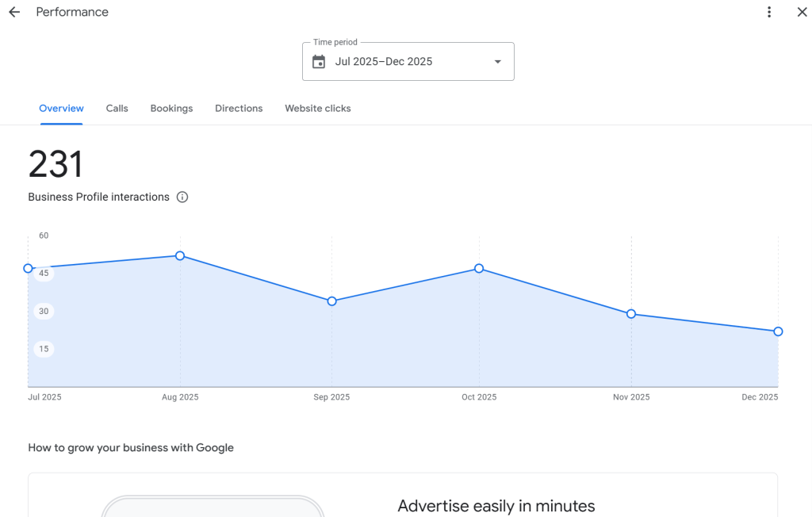Check the Website clicks tab

tap(317, 108)
